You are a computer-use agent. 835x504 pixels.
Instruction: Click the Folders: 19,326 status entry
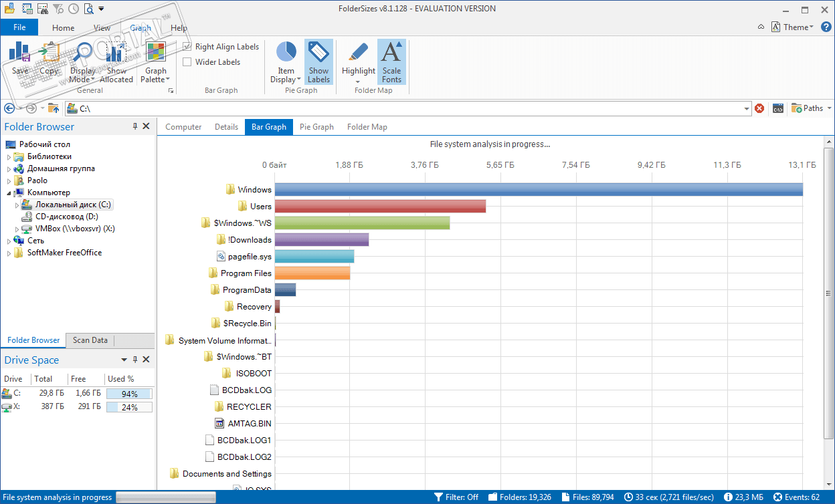pos(519,497)
